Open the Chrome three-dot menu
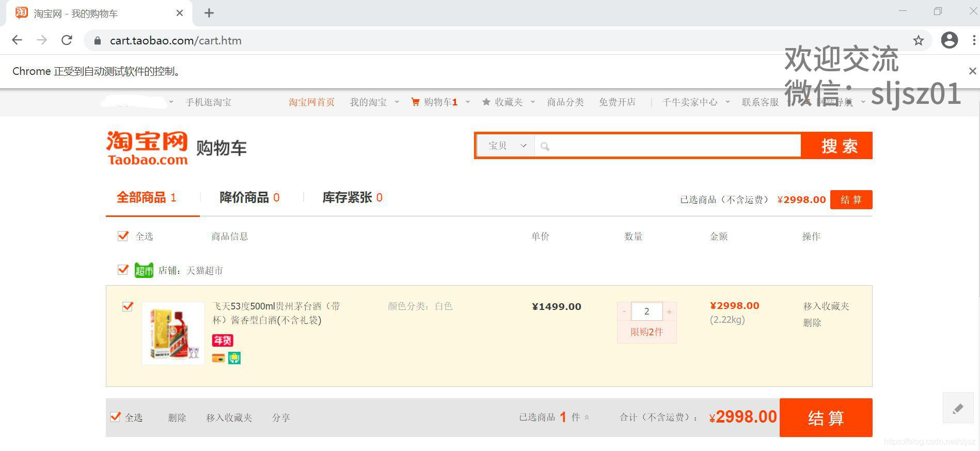 [974, 40]
